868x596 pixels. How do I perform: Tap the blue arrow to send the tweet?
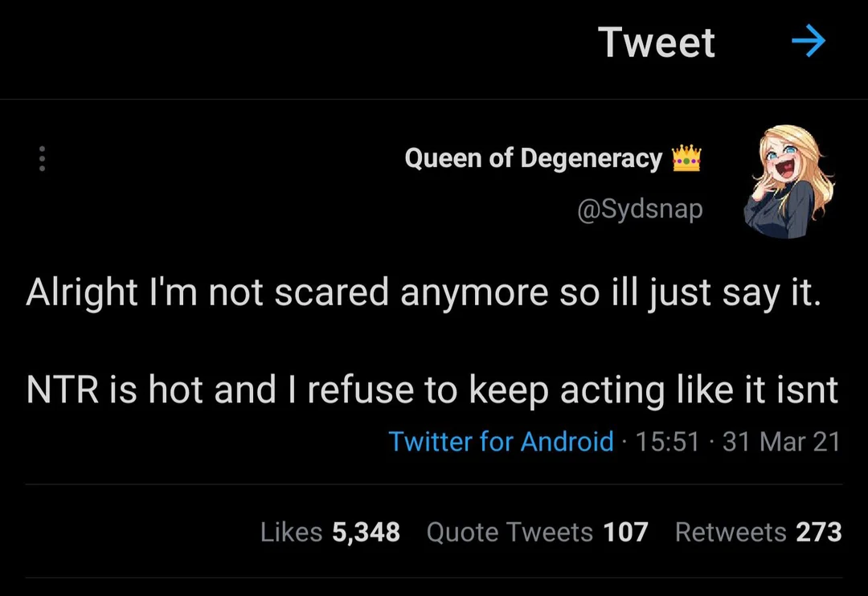[x=809, y=42]
